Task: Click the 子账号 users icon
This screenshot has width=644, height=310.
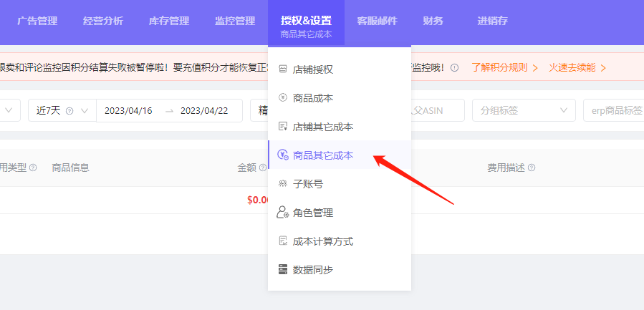Action: [283, 184]
